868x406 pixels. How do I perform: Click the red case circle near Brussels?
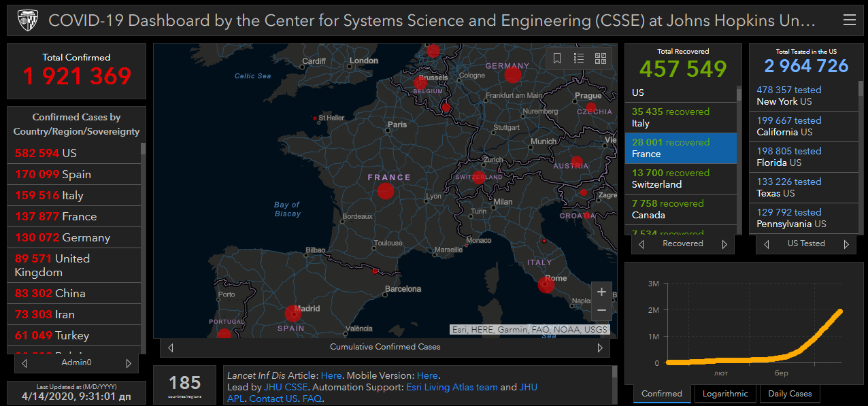pos(420,84)
